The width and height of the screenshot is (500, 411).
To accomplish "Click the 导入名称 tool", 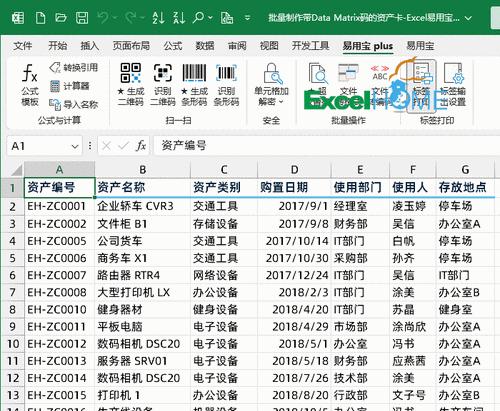I will 74,104.
